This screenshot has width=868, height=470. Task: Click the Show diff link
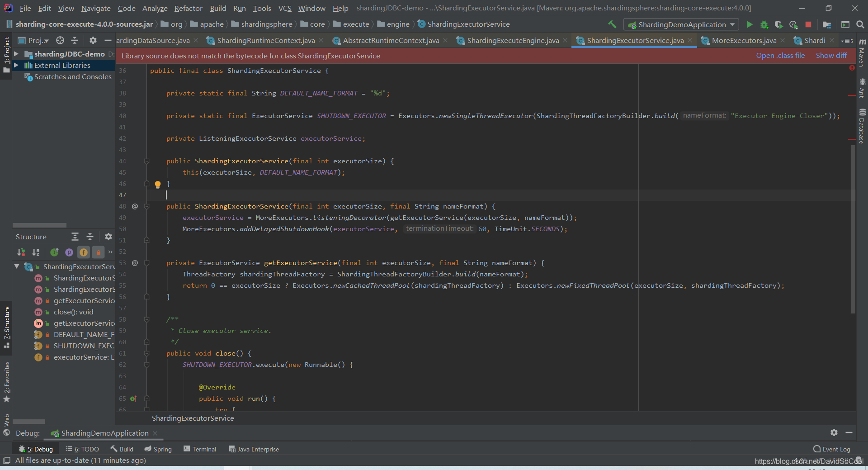pos(831,55)
